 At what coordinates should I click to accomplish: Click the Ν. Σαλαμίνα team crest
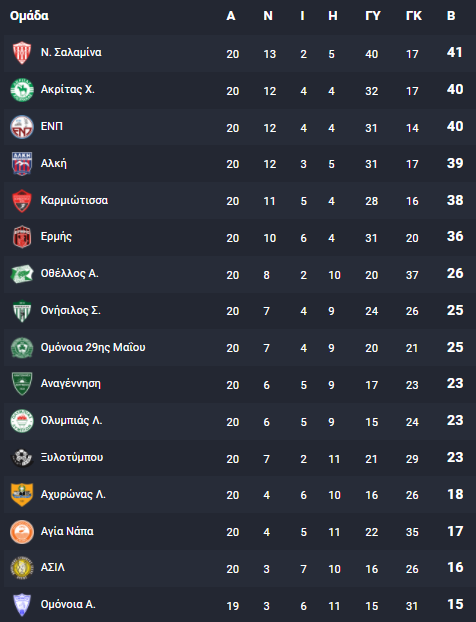point(22,53)
